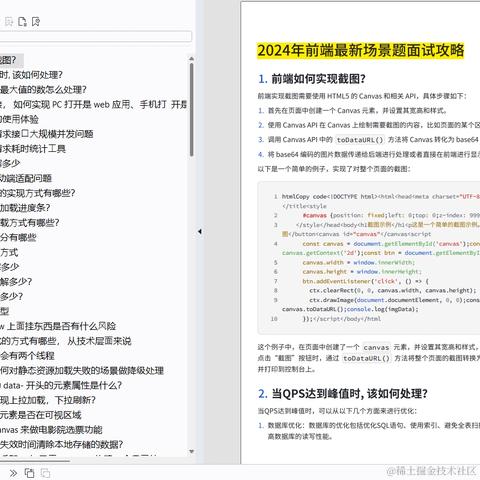Click inline code 'toDataURL()' in step 3
This screenshot has height=480, width=480.
(360, 140)
